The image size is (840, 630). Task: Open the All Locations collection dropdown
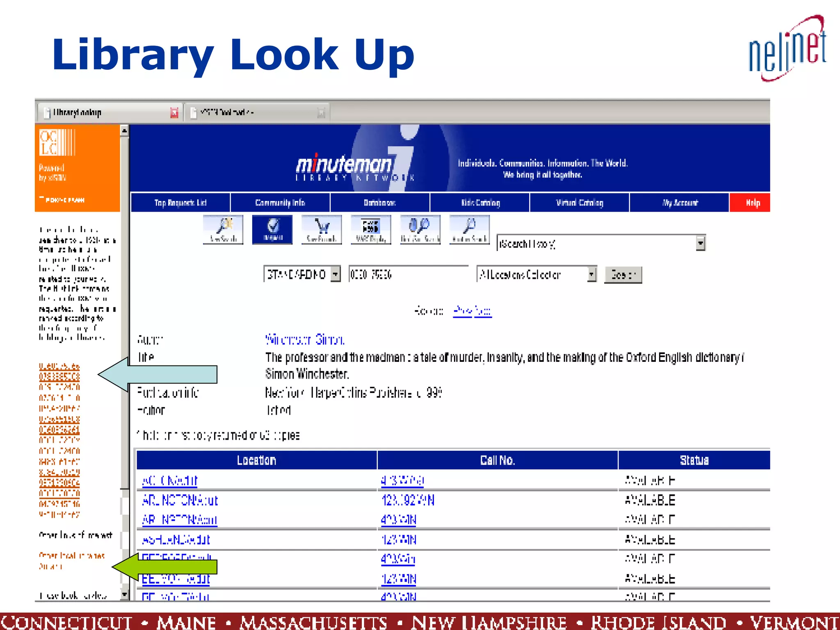click(591, 274)
